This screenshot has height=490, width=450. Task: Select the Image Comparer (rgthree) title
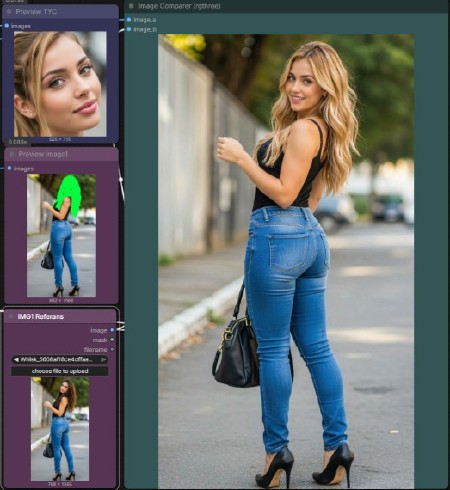coord(179,6)
